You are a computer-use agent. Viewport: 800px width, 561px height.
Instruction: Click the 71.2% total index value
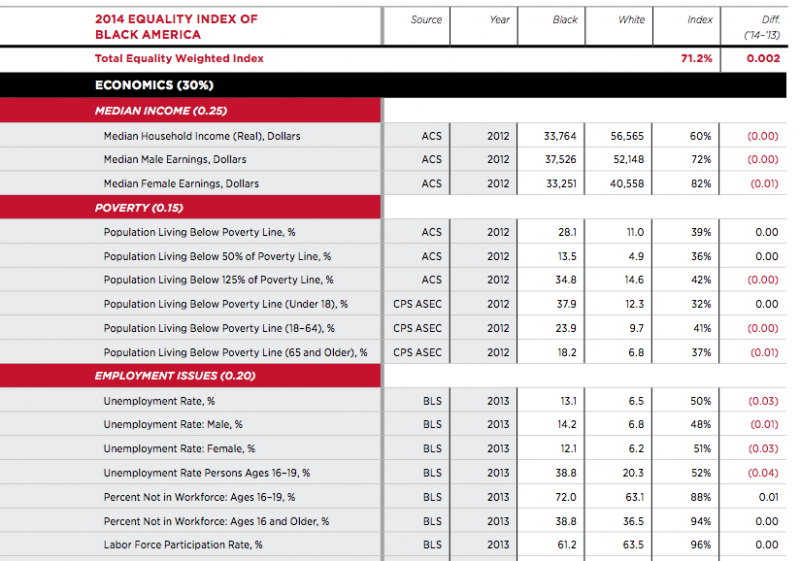(696, 59)
